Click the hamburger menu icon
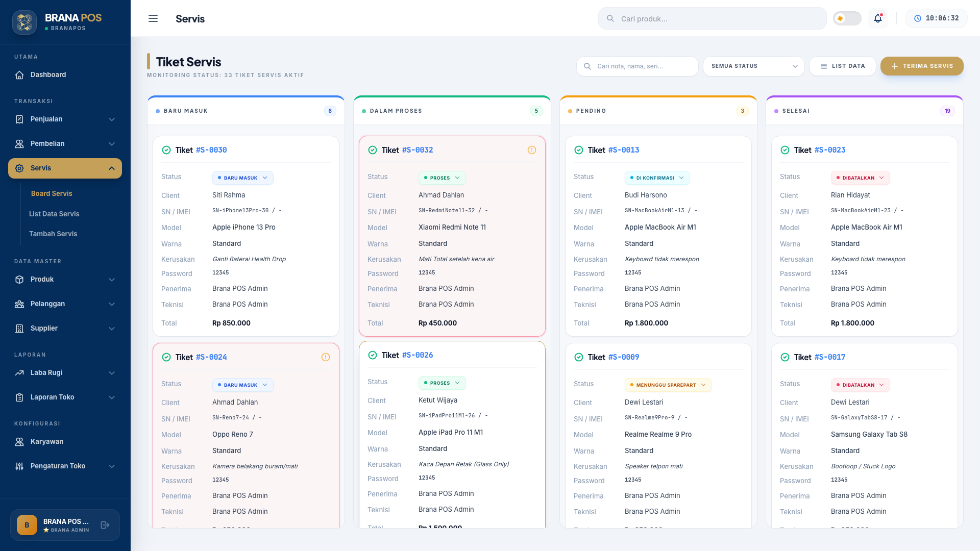 [x=153, y=18]
